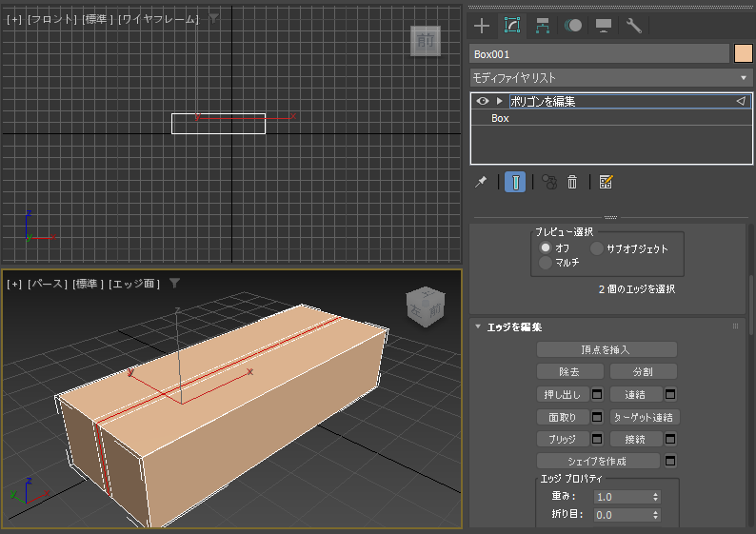This screenshot has width=756, height=534.
Task: Open settings box next to 接続
Action: pyautogui.click(x=670, y=439)
